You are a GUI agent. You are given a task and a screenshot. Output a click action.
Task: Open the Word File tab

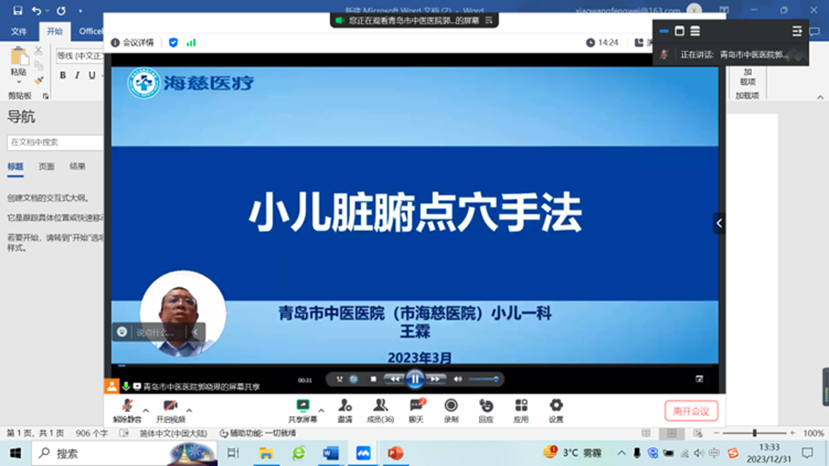[x=19, y=31]
